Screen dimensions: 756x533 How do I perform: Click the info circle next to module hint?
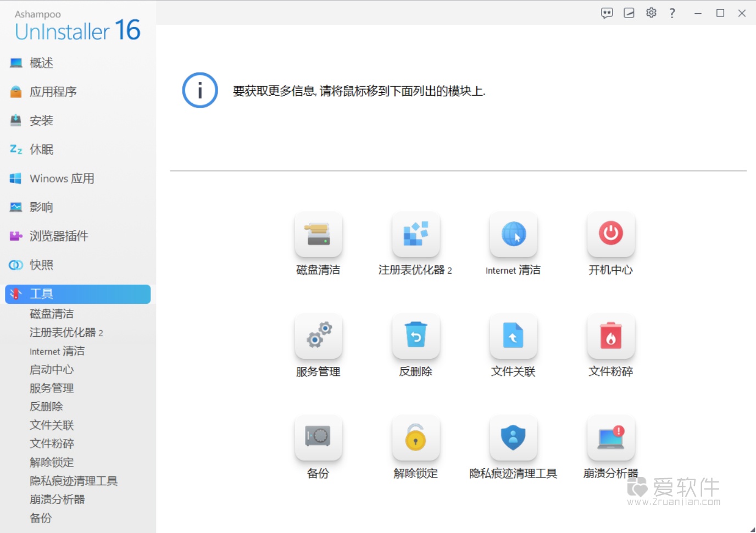[199, 90]
